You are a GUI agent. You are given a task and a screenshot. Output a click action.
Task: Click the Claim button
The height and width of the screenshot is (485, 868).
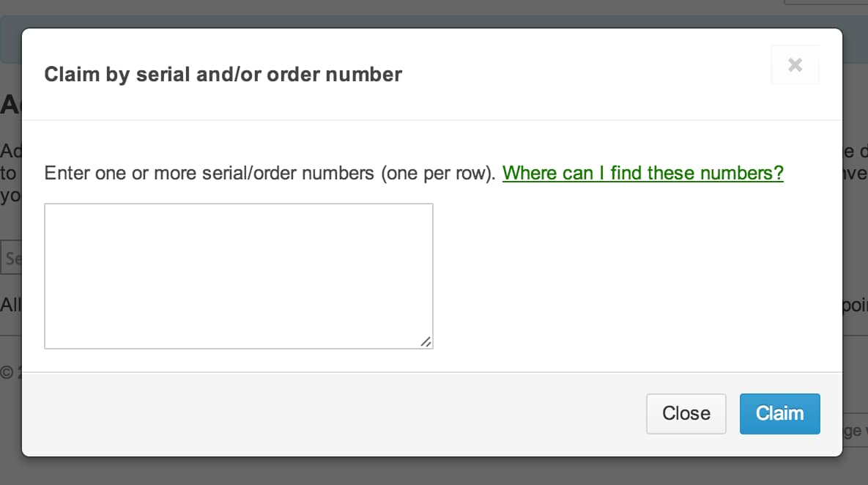pos(779,414)
